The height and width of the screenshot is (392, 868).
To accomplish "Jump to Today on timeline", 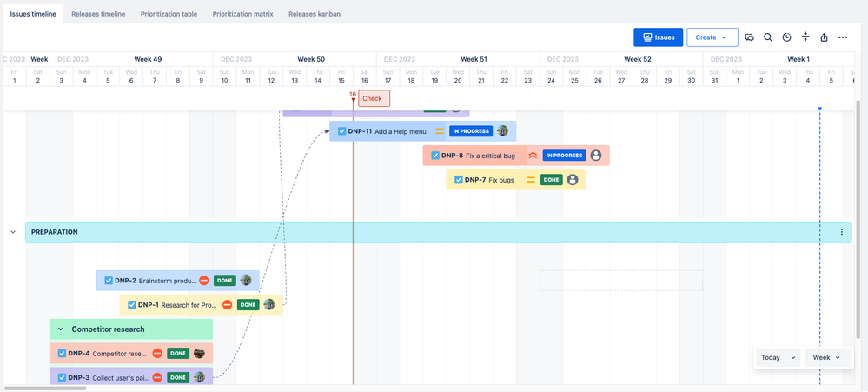I will (x=771, y=358).
